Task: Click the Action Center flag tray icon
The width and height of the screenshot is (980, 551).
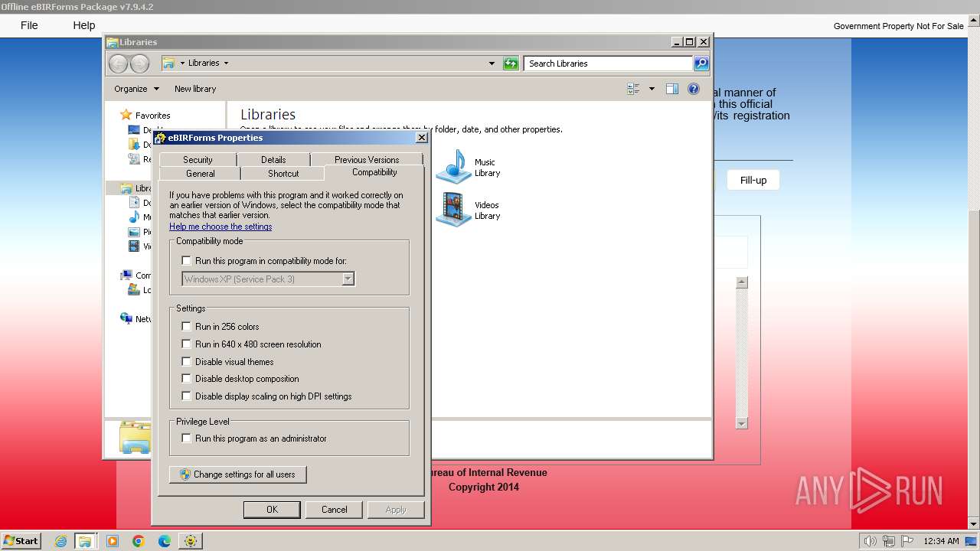Action: pos(907,541)
